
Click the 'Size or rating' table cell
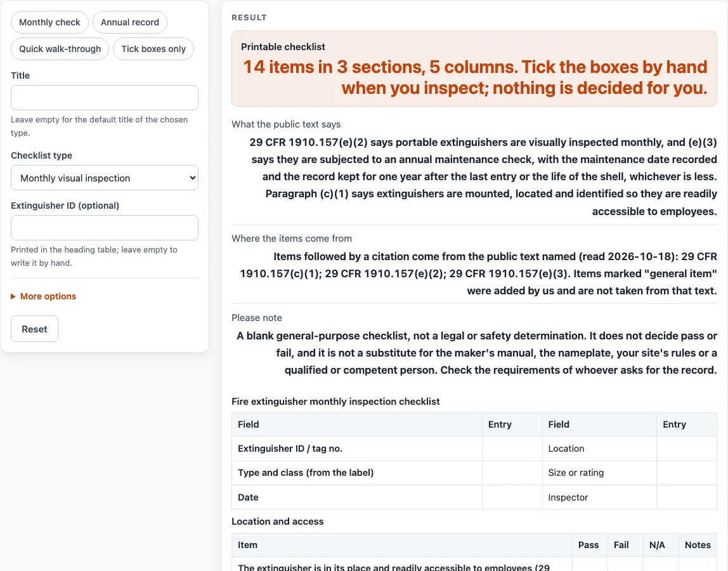click(x=599, y=473)
